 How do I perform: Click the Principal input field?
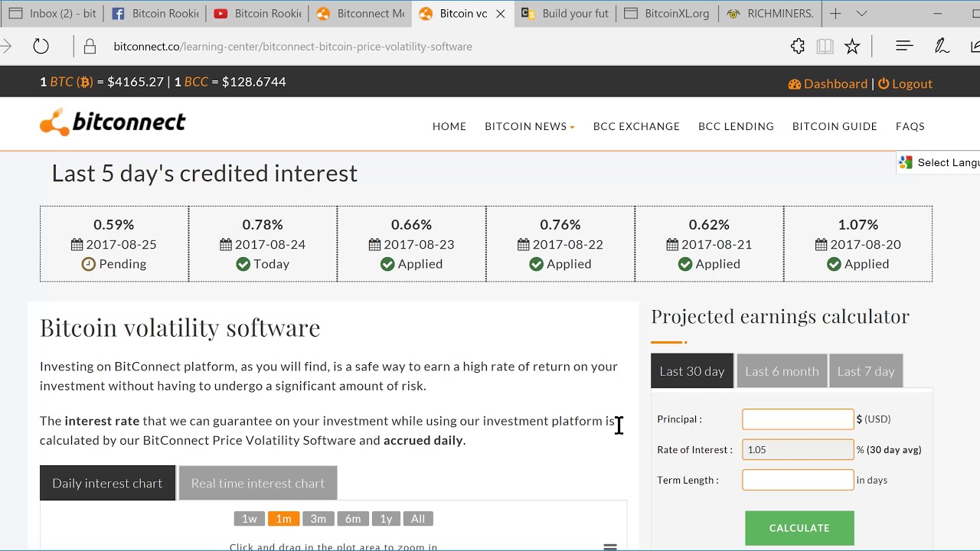pos(798,419)
